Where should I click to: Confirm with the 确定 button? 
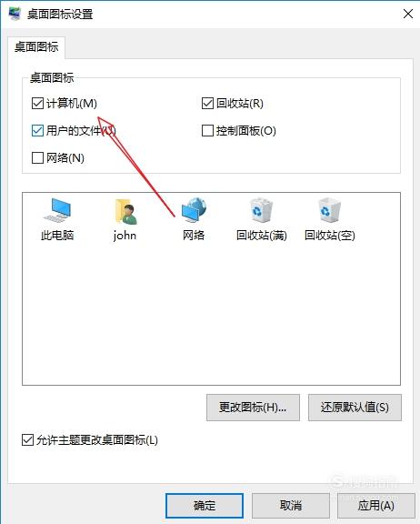pos(205,506)
